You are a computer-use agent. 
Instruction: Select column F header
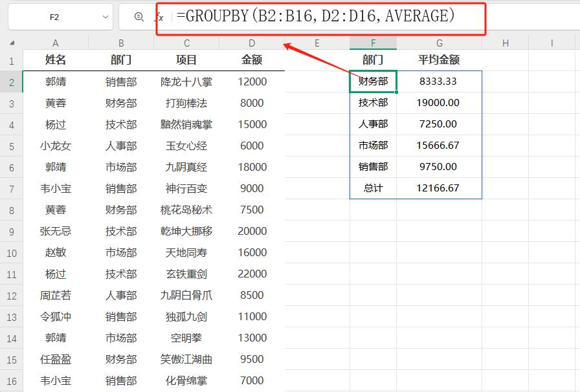coord(373,43)
